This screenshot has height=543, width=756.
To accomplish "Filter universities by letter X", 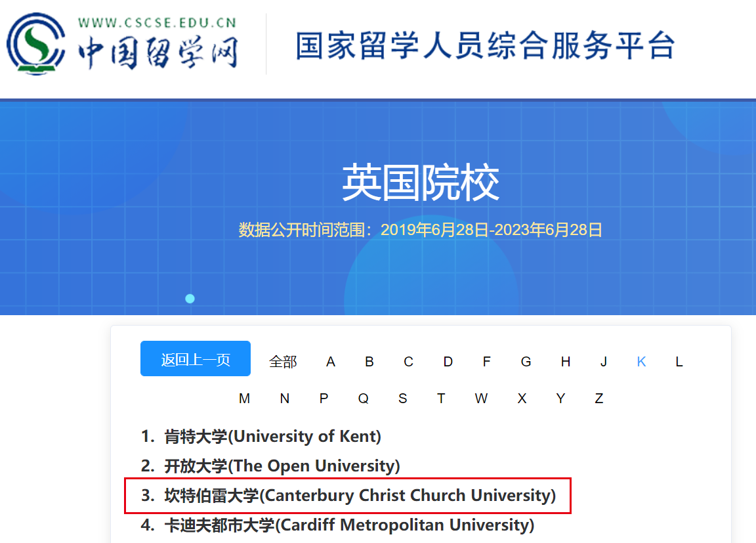I will [x=522, y=399].
